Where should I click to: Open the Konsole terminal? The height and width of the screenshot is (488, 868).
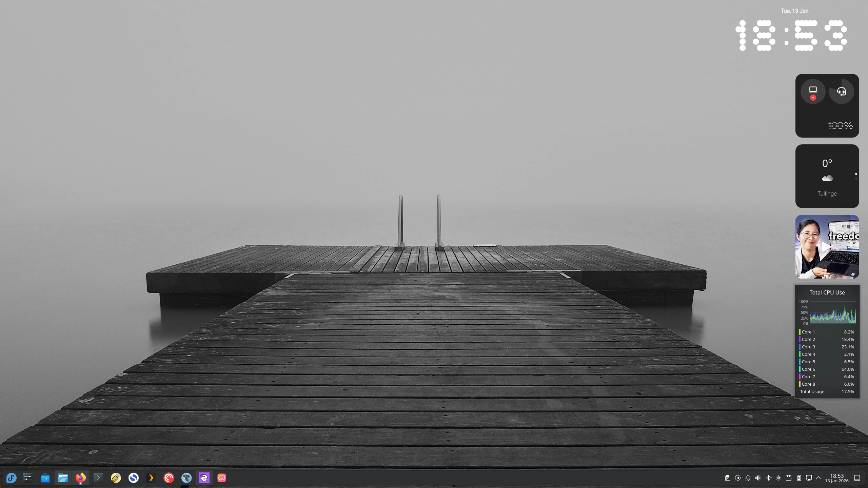(98, 478)
